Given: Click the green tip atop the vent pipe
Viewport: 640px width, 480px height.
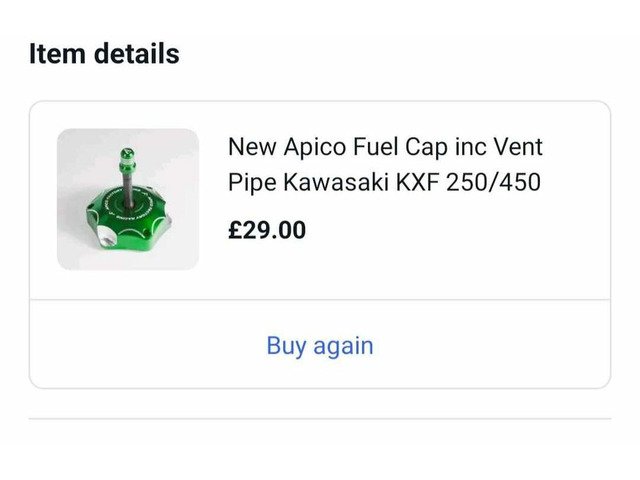Looking at the screenshot, I should pos(127,155).
